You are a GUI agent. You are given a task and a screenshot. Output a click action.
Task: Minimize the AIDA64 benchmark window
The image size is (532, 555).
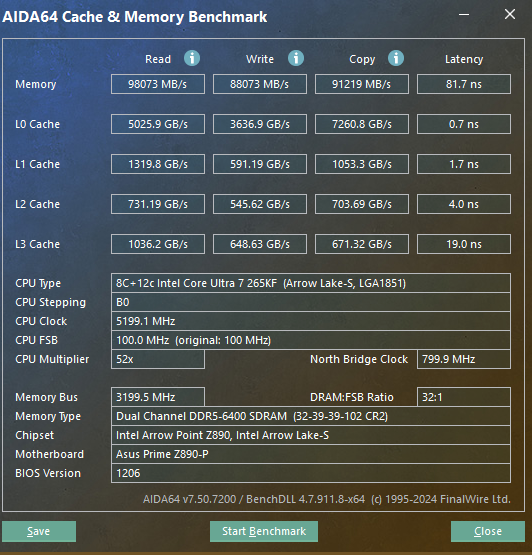[464, 15]
